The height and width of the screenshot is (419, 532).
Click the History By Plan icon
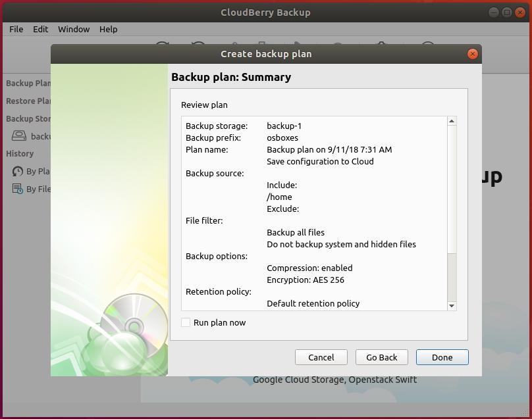coord(18,171)
